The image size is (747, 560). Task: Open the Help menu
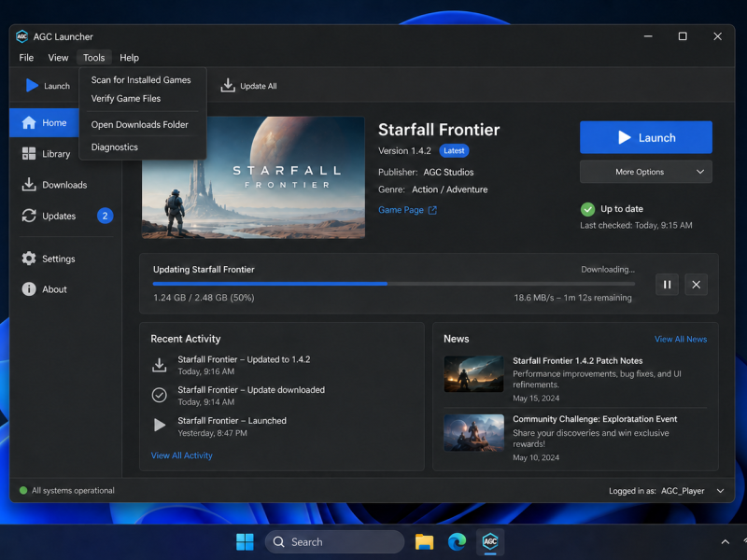pyautogui.click(x=129, y=58)
